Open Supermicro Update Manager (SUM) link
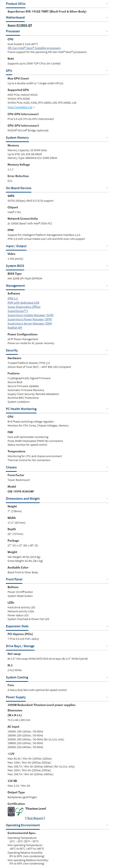Viewport: 115px width, 868px height. [30, 315]
